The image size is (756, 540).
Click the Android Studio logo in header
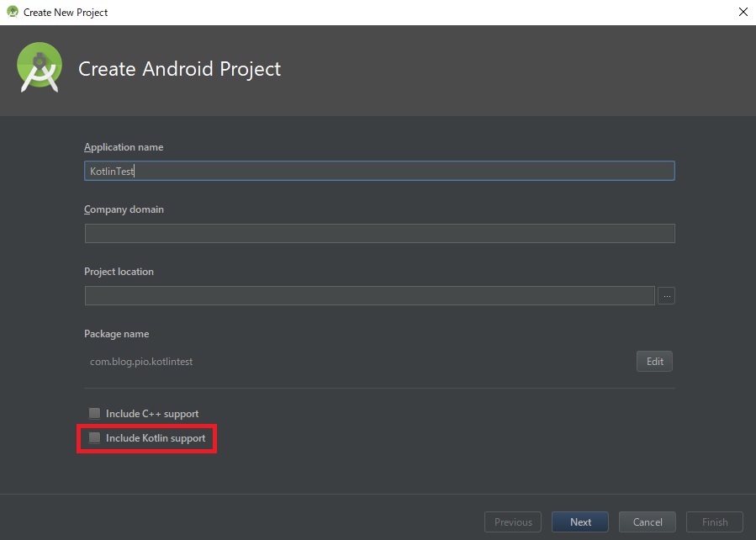pyautogui.click(x=40, y=67)
